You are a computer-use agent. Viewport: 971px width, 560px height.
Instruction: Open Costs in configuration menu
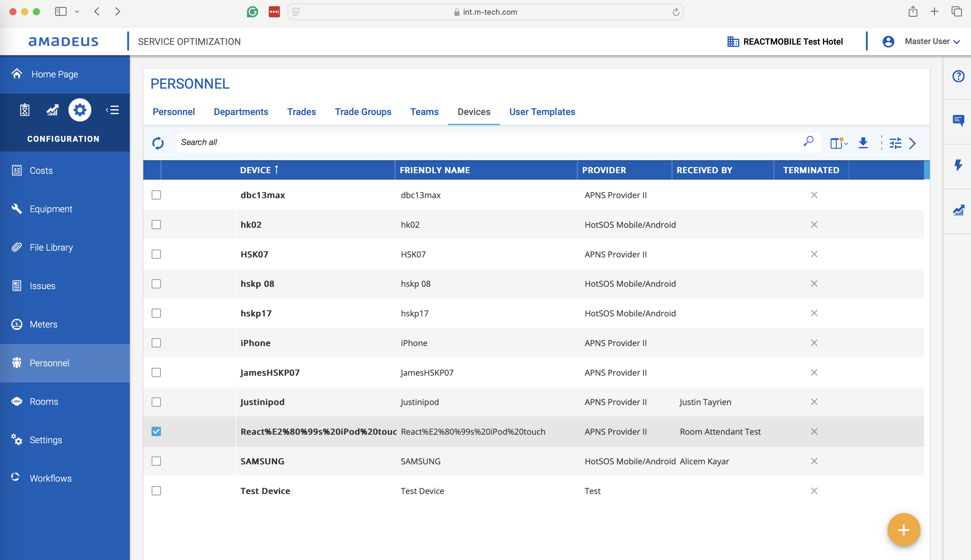65,171
